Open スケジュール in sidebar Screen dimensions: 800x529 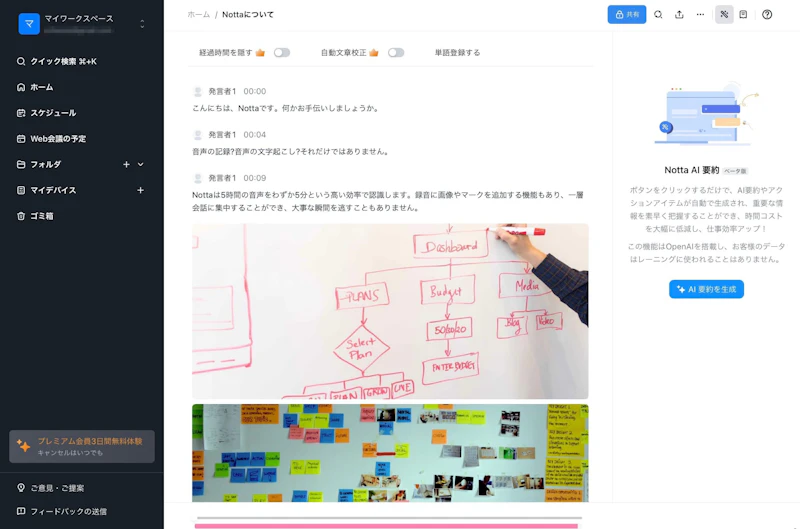(46, 113)
